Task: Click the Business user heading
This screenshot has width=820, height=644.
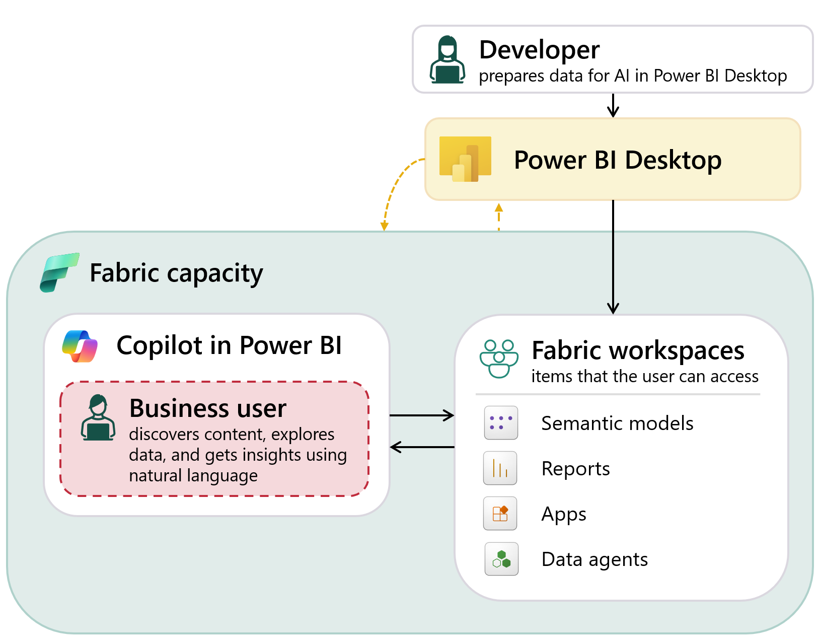Action: pyautogui.click(x=208, y=408)
